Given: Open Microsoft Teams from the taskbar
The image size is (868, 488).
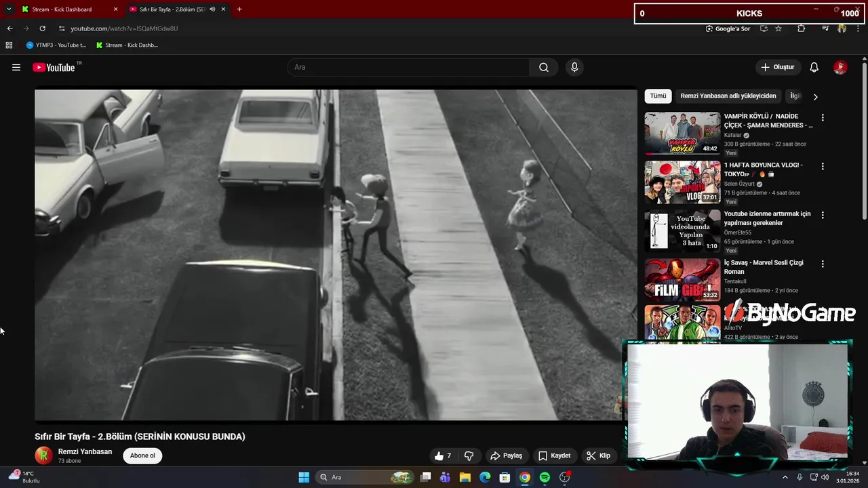Looking at the screenshot, I should pos(445,477).
